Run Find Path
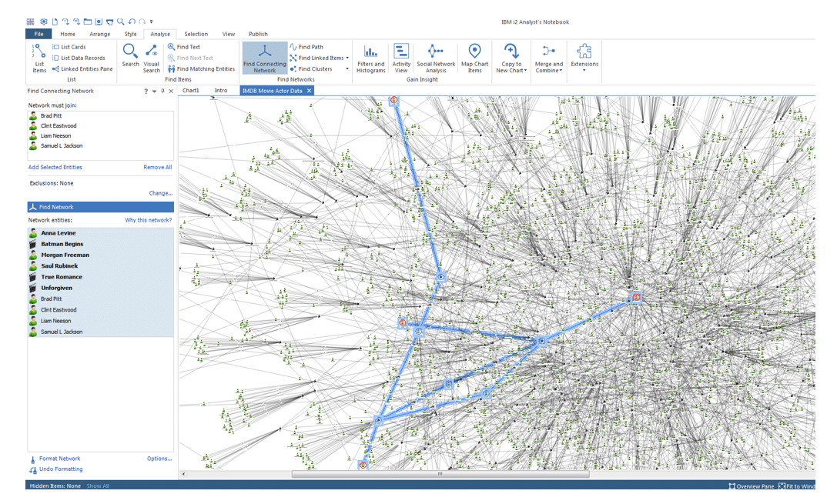 306,47
